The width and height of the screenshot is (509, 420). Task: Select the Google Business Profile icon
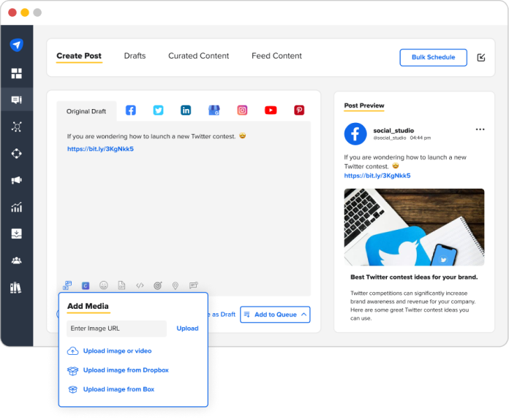(x=214, y=110)
